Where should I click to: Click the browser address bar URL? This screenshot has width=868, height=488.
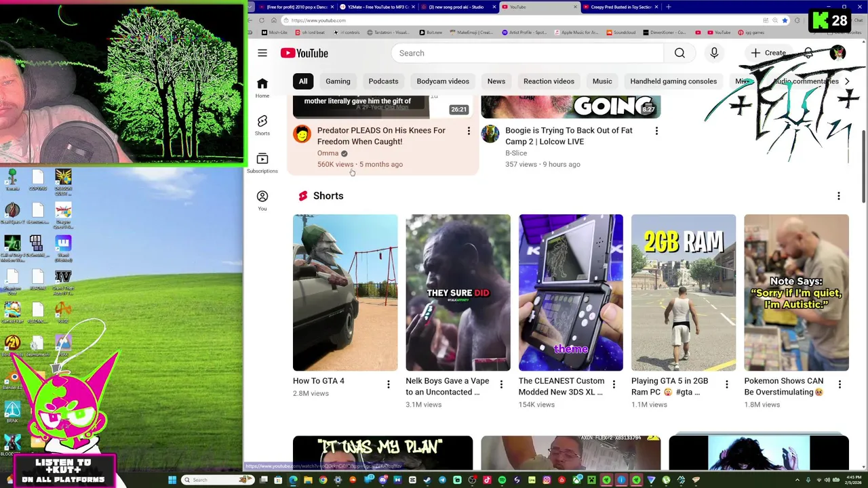pyautogui.click(x=319, y=20)
